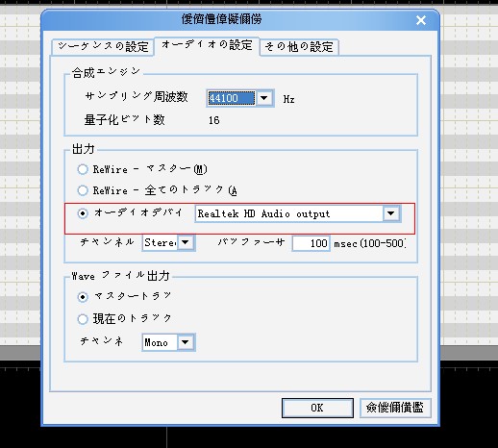
Task: Select ReWire - 全てのトラック radio button
Action: (x=83, y=190)
